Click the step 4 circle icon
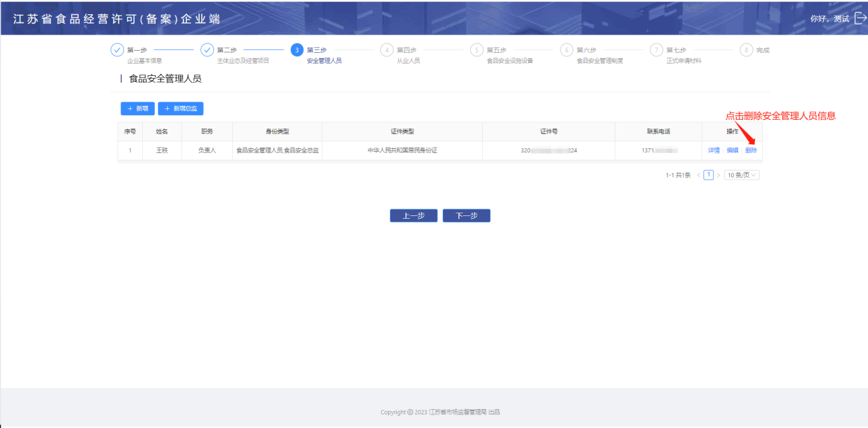 coord(387,50)
